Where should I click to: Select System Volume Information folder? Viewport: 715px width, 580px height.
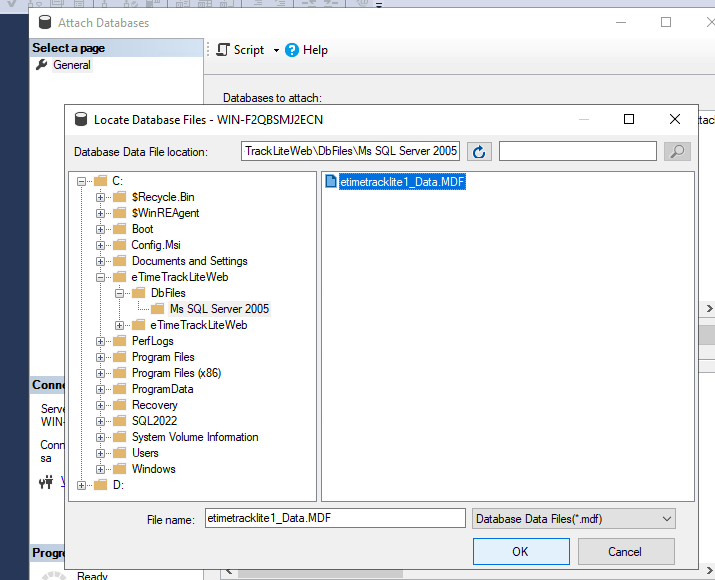pos(195,437)
